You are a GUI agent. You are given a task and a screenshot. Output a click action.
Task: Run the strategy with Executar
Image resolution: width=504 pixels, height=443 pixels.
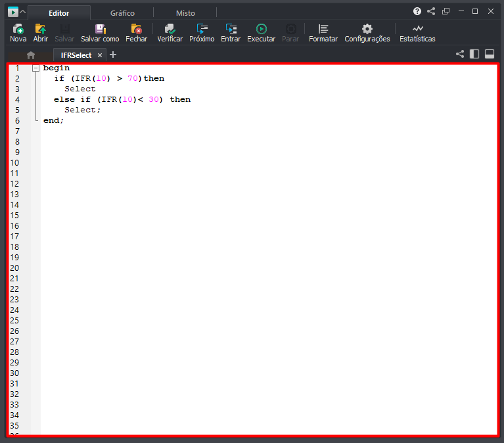(x=261, y=29)
